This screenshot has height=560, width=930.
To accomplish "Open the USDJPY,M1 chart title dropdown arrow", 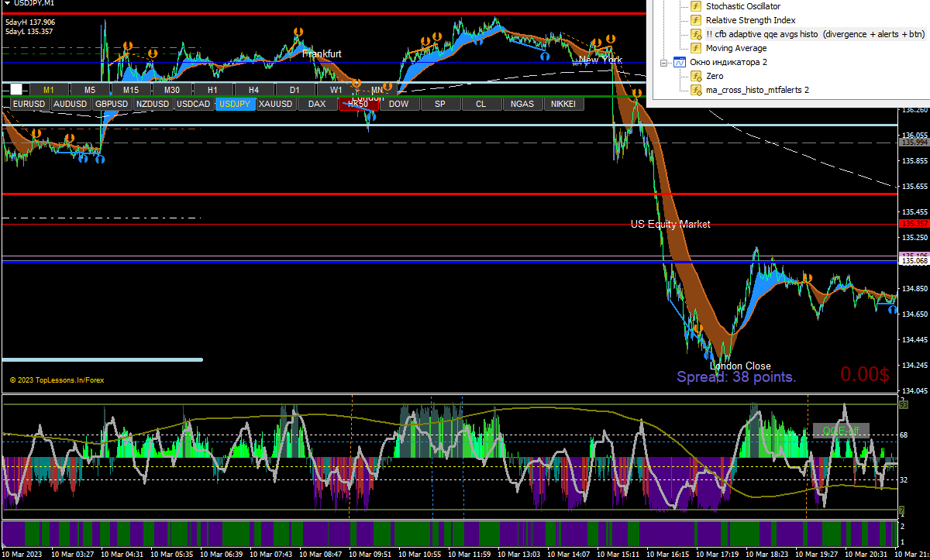I will coord(6,4).
